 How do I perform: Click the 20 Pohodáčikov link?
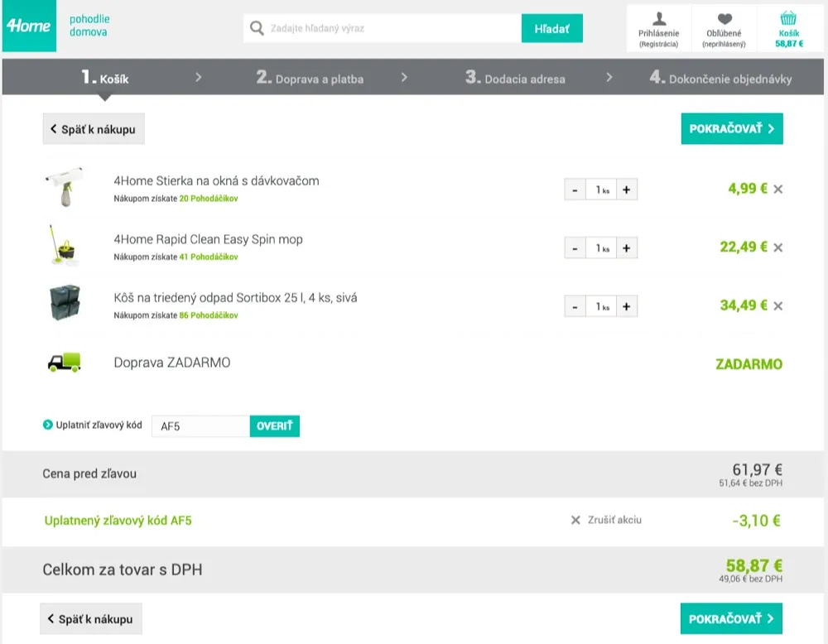[209, 199]
